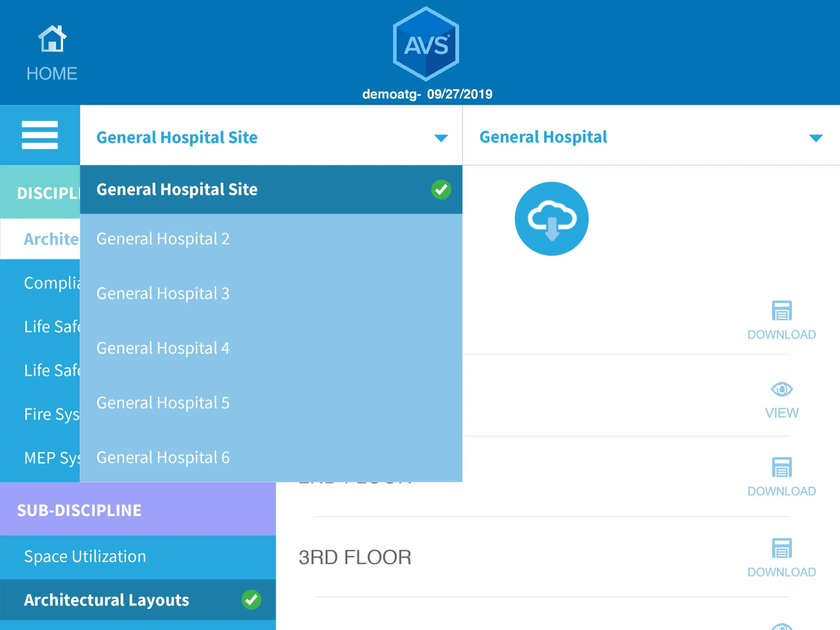Click the cloud download circle icon
Viewport: 840px width, 630px height.
[551, 219]
